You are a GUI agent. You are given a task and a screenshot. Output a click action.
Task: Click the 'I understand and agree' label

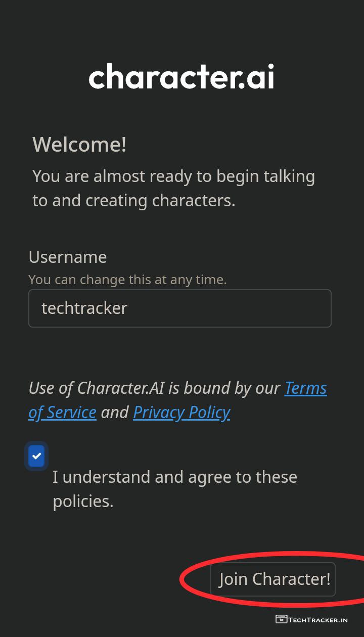pos(174,477)
